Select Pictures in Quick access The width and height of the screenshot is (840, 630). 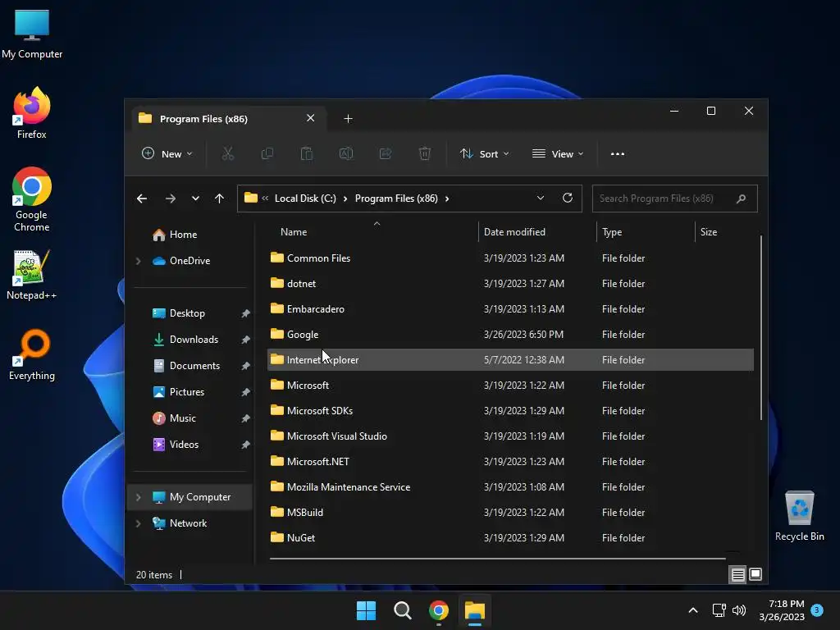coord(178,392)
